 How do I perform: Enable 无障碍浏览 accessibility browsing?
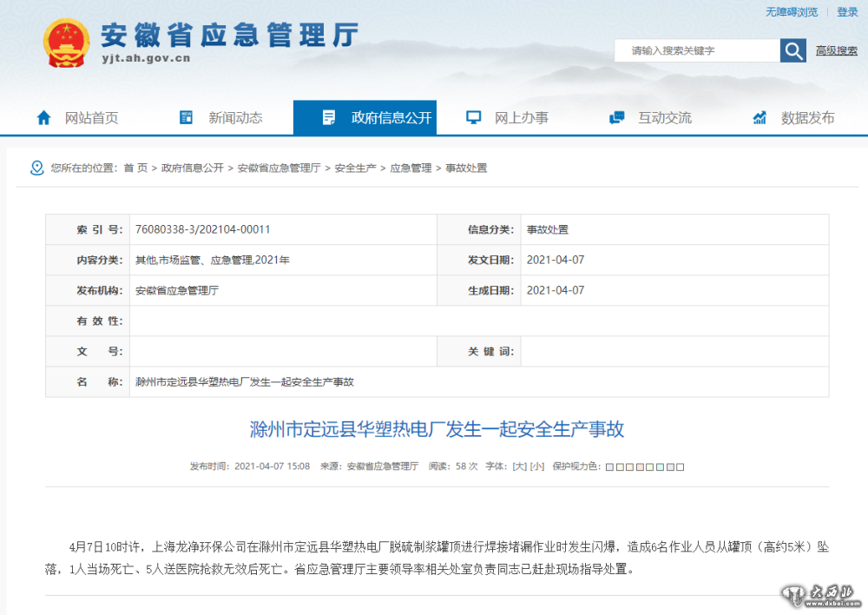tap(792, 12)
